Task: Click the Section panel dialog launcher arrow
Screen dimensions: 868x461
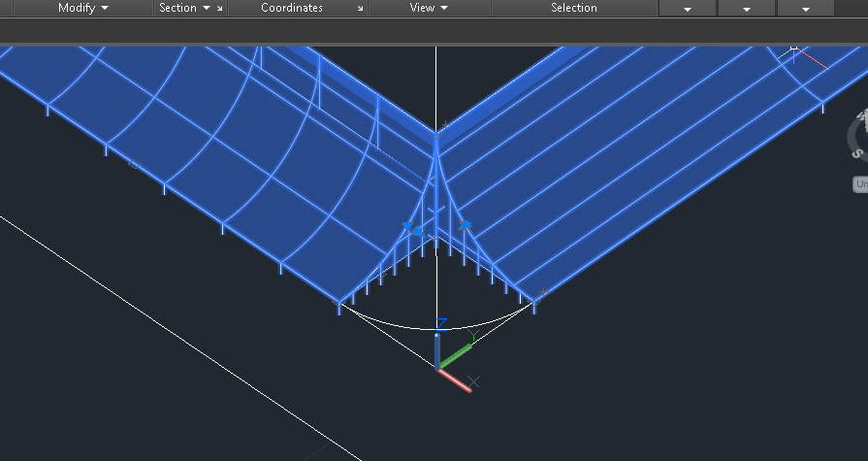Action: 219,9
